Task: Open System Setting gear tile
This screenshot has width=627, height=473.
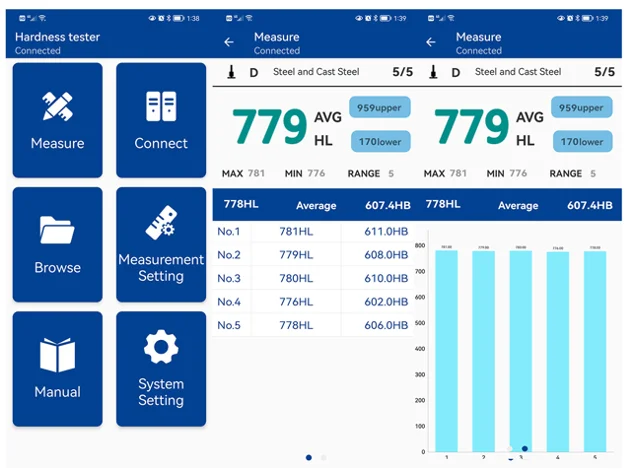Action: pyautogui.click(x=161, y=369)
